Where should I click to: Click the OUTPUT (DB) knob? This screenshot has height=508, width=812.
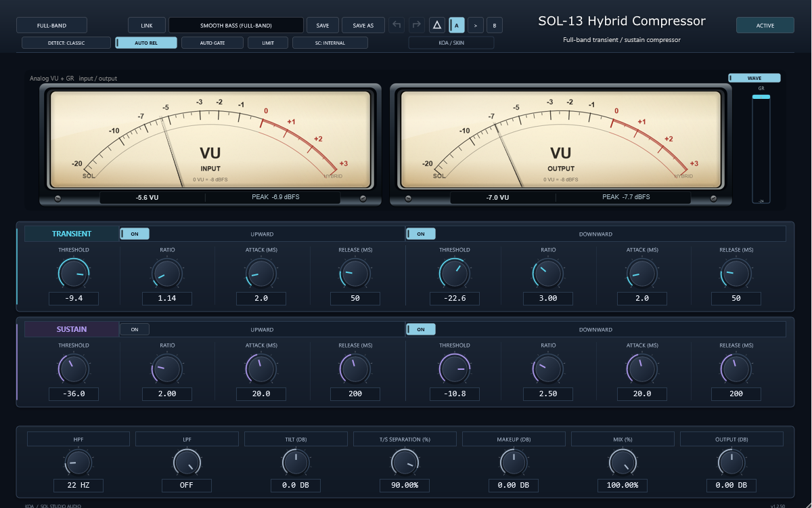click(731, 463)
